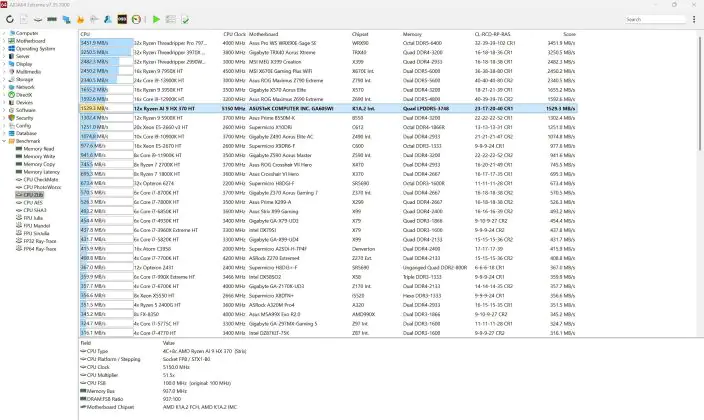704x420 pixels.
Task: Open the flame stability test icon
Action: (x=80, y=19)
